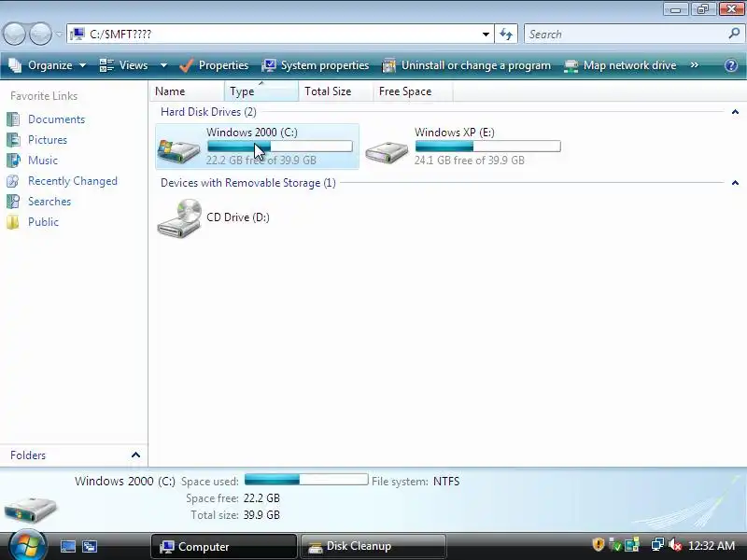This screenshot has width=747, height=560.
Task: Open the recent pages dropdown arrow
Action: (x=59, y=35)
